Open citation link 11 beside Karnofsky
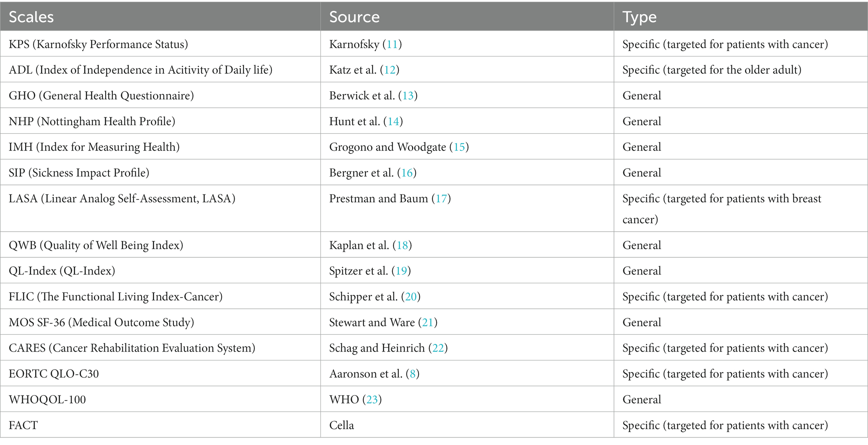The image size is (868, 445). tap(392, 44)
